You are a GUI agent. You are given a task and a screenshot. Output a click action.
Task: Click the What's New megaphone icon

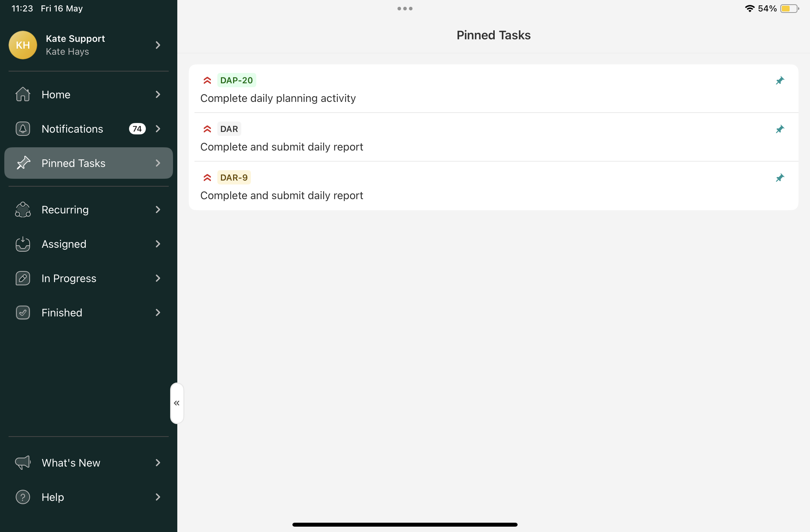23,463
